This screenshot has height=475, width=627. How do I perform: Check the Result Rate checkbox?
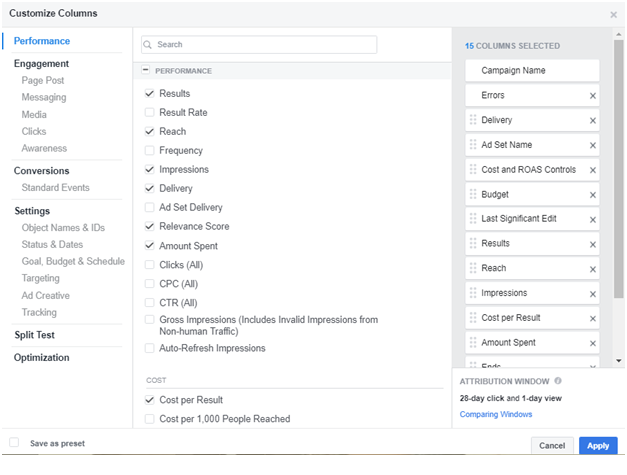[x=150, y=112]
